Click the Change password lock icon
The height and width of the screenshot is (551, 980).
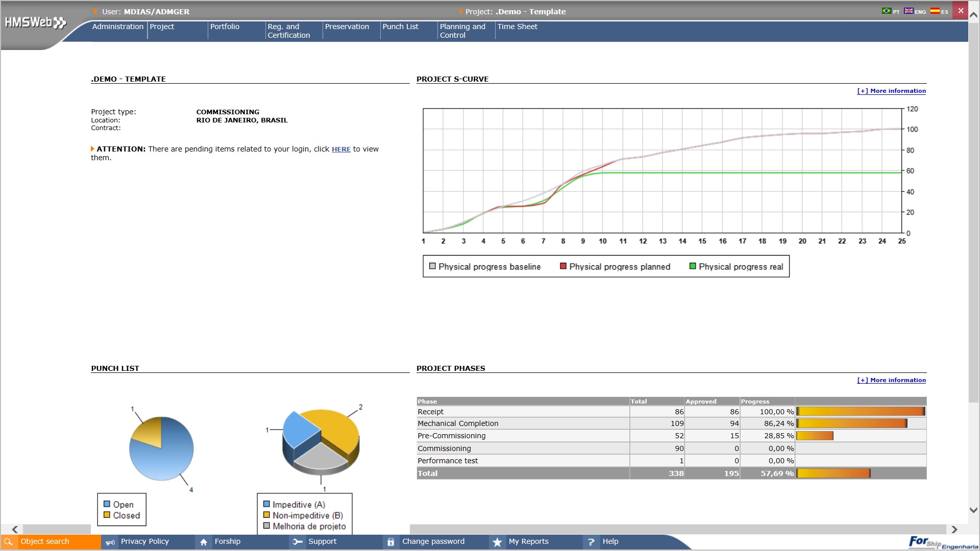(391, 542)
